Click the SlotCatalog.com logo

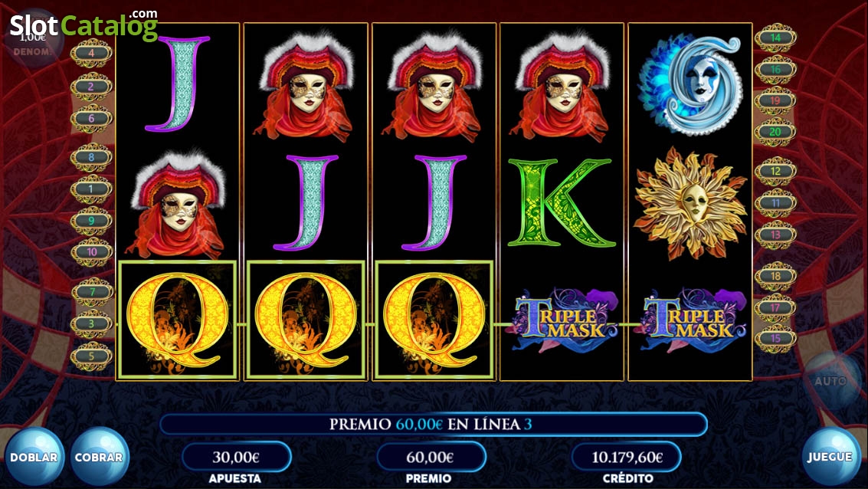(x=84, y=25)
